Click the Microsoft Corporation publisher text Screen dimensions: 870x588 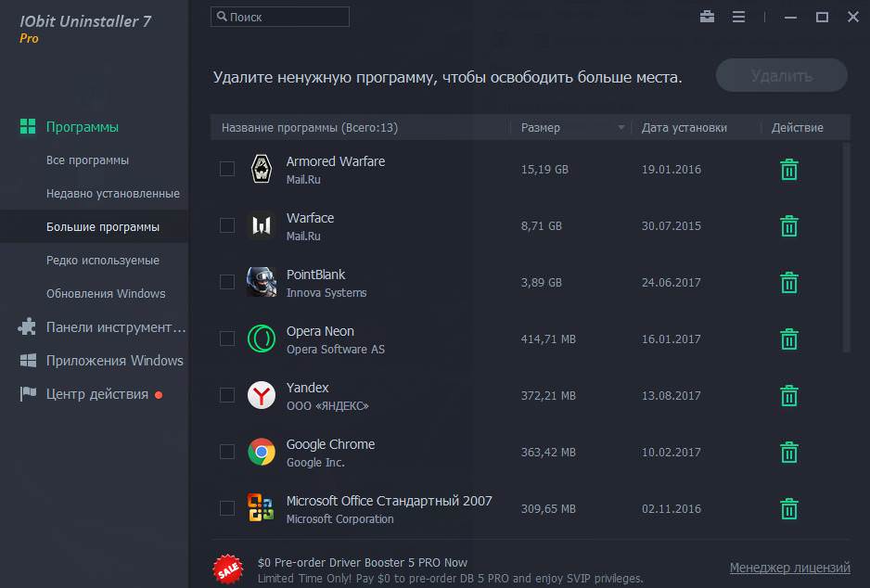click(x=340, y=518)
